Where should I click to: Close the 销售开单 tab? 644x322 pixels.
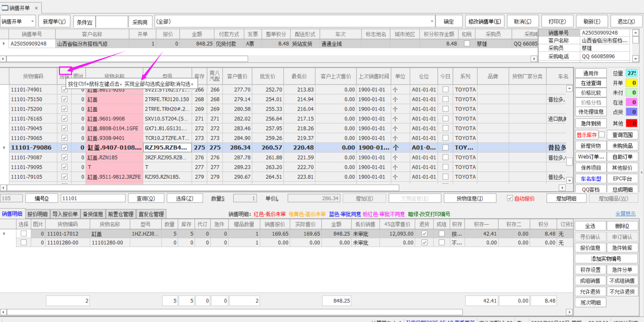pyautogui.click(x=36, y=8)
